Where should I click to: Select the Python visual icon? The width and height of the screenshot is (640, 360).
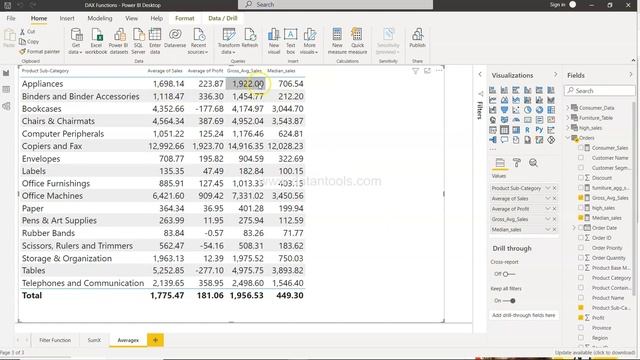(539, 130)
